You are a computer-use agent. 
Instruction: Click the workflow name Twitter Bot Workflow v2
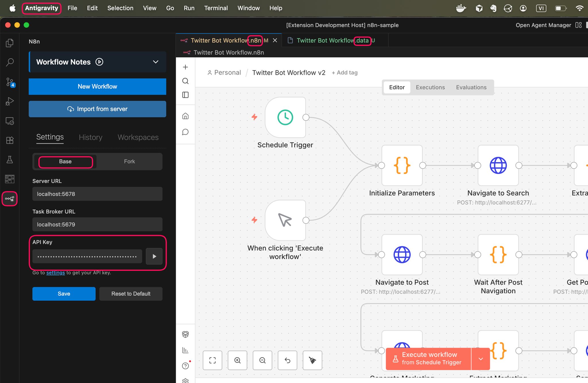click(289, 73)
